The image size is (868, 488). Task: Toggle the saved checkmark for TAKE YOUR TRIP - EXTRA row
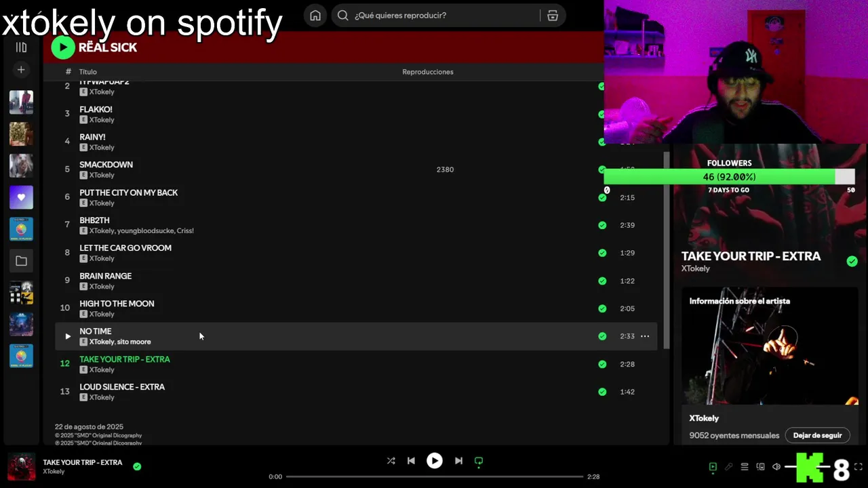point(602,364)
